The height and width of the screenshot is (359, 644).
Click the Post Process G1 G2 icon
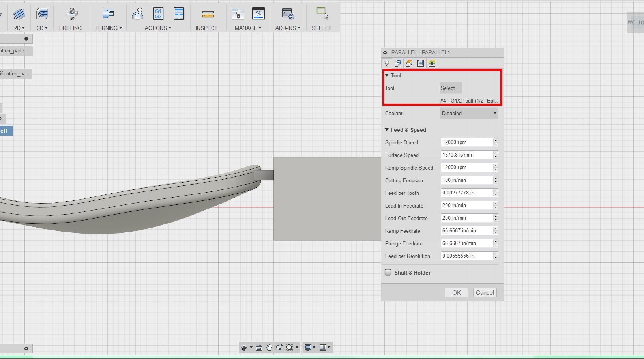pos(158,14)
